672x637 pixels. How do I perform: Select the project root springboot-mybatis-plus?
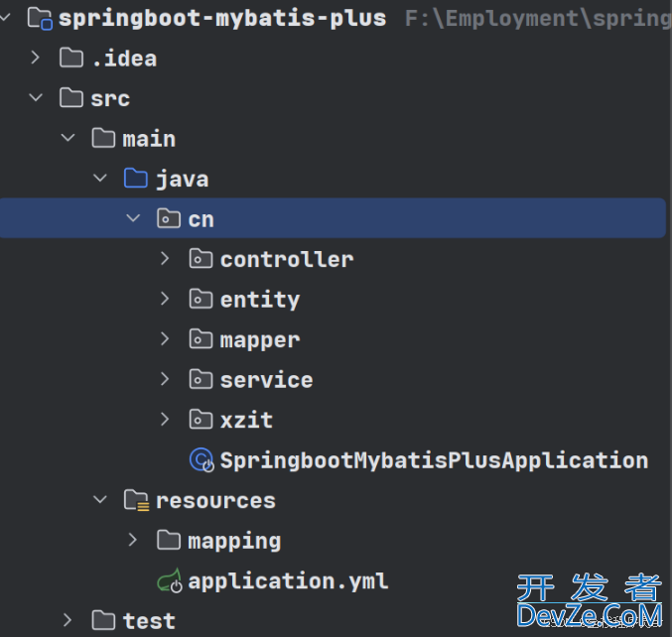click(x=222, y=18)
